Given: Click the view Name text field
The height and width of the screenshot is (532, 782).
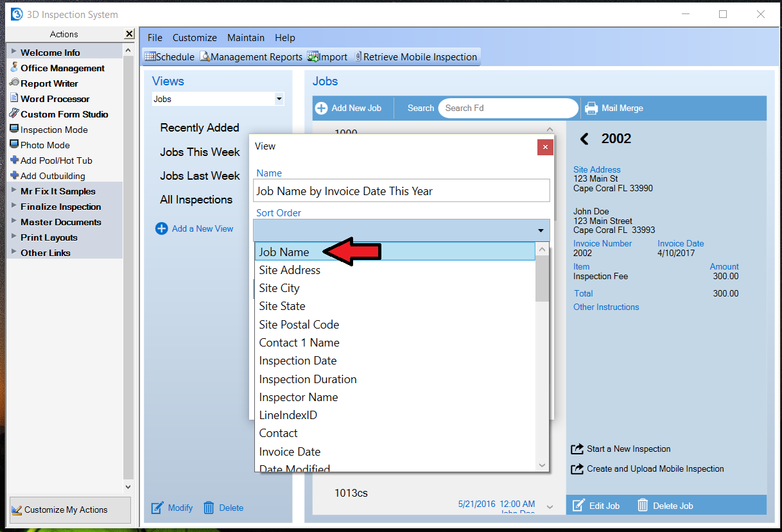Looking at the screenshot, I should [x=402, y=191].
